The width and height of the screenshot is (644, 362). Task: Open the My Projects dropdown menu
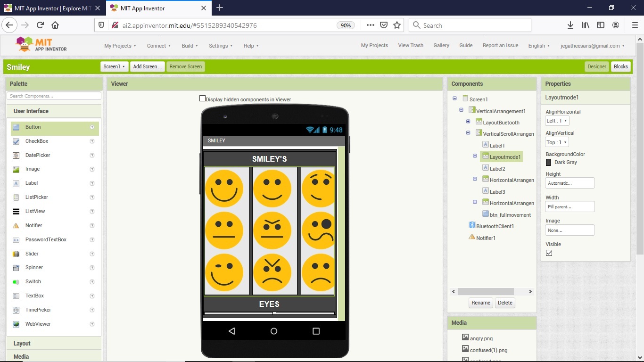[x=120, y=46]
